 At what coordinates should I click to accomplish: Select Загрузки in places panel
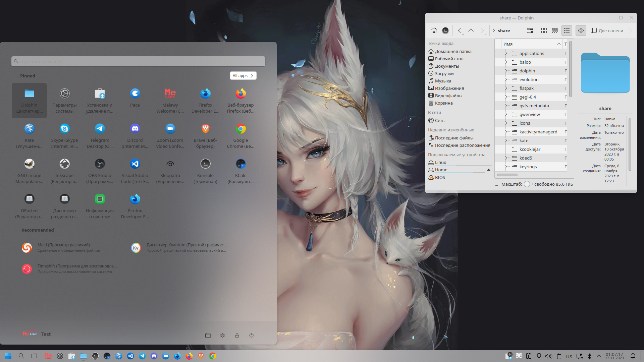tap(444, 73)
